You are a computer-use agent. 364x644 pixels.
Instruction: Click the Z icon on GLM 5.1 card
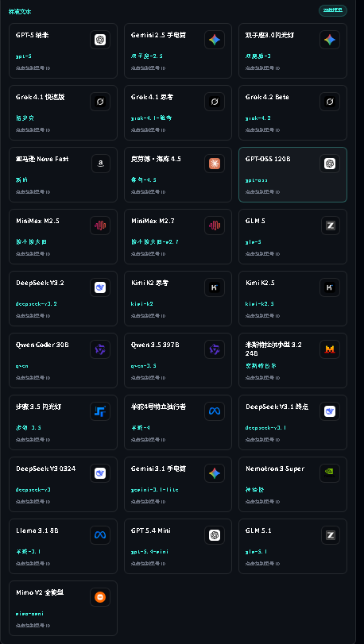point(331,535)
